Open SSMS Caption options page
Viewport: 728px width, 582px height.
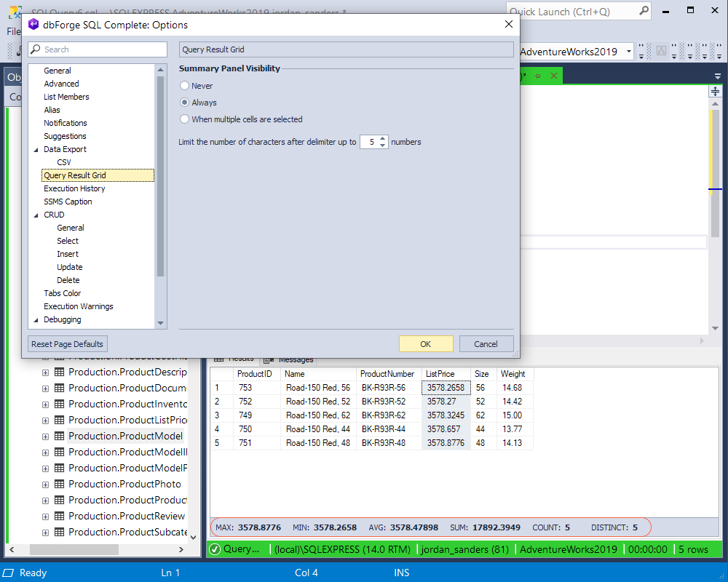tap(68, 202)
